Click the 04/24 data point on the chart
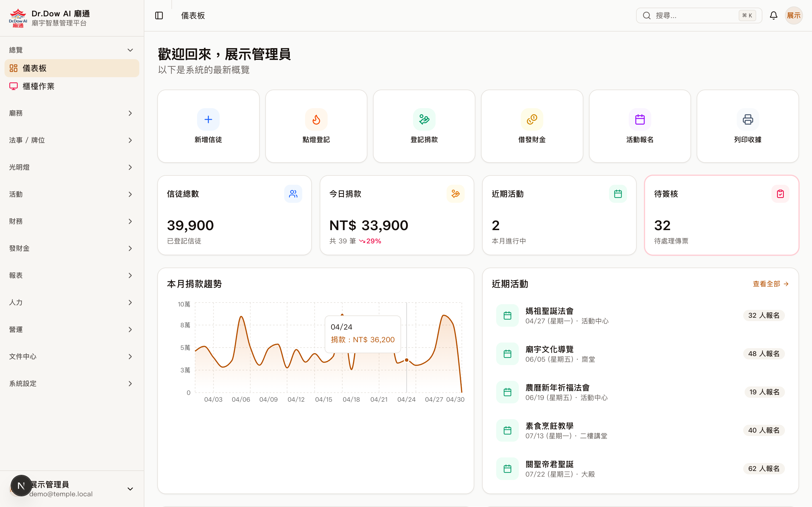Screen dimensions: 812x507 pos(407,360)
